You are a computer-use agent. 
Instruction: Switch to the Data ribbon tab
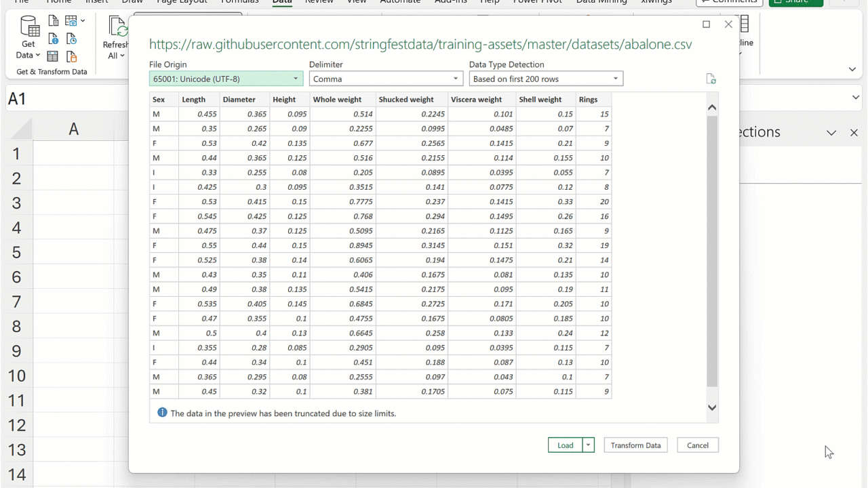click(x=282, y=2)
